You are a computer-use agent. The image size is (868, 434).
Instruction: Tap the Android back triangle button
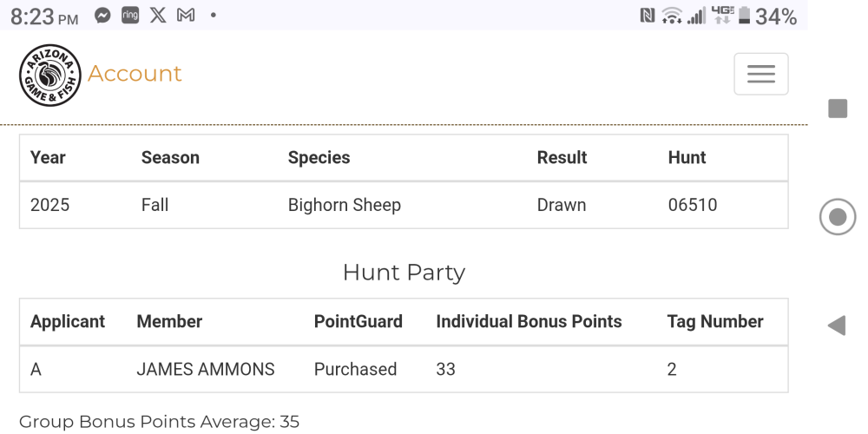pos(837,325)
